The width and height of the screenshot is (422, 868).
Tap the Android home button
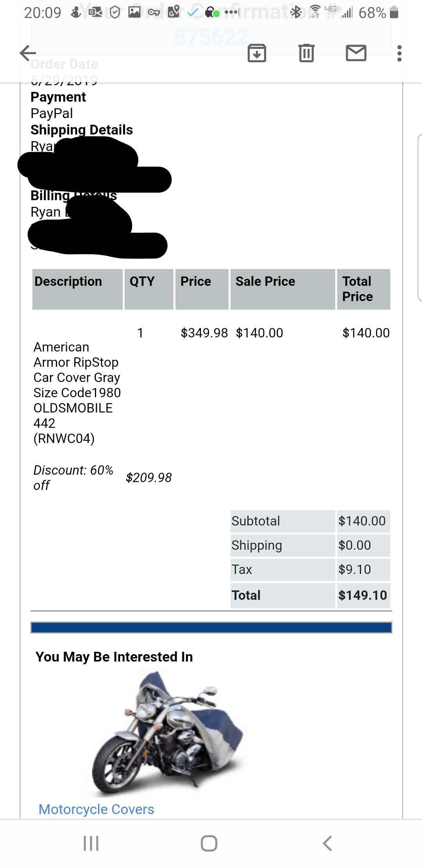[x=209, y=843]
